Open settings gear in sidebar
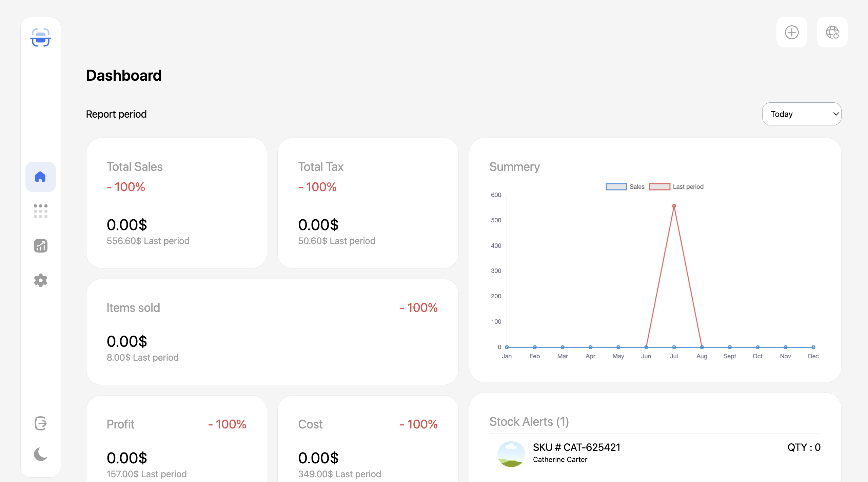Image resolution: width=868 pixels, height=482 pixels. pos(41,280)
